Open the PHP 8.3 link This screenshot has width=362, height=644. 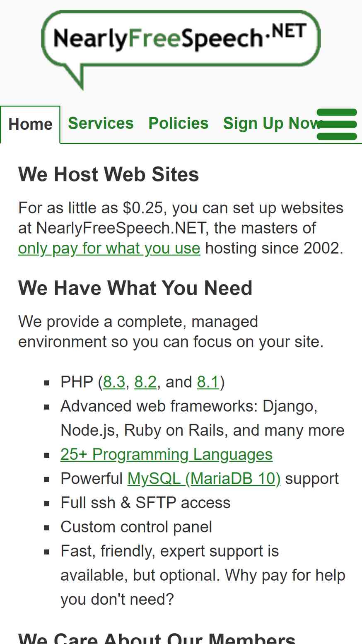click(114, 382)
